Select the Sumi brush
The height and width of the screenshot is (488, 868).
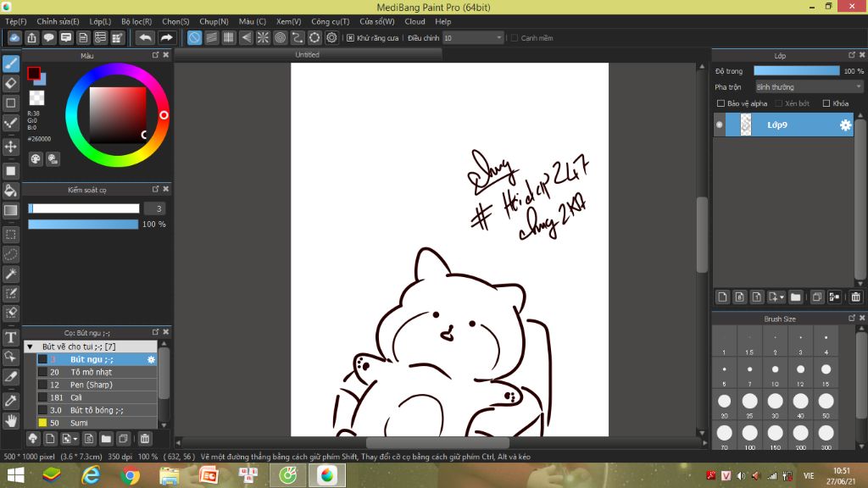pos(97,424)
